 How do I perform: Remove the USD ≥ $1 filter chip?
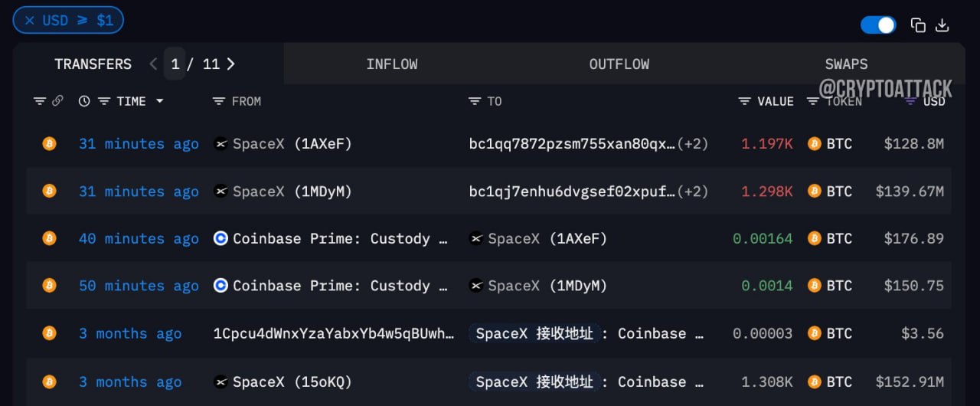point(30,21)
